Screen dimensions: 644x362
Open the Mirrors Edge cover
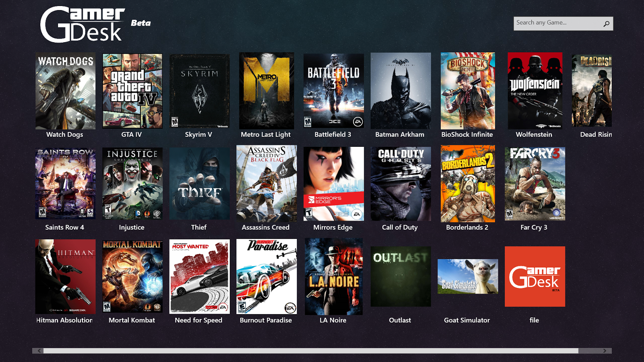[334, 184]
